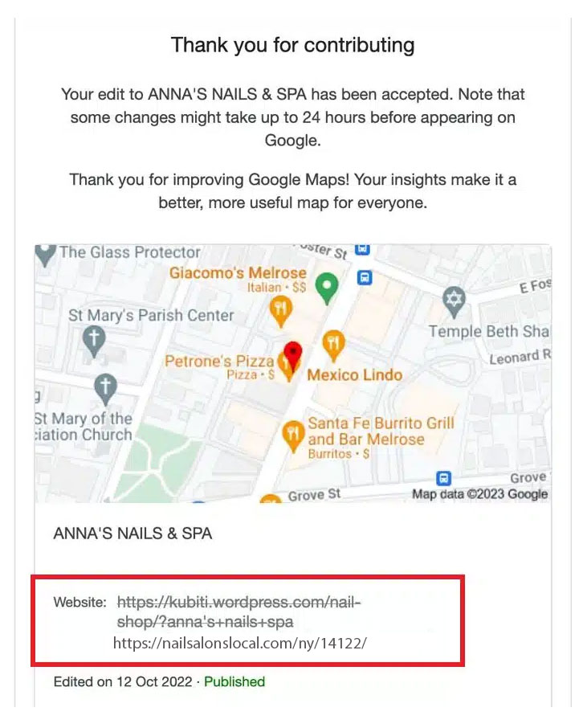Select the Mexico Lindo restaurant pin
The width and height of the screenshot is (579, 728).
coord(333,346)
